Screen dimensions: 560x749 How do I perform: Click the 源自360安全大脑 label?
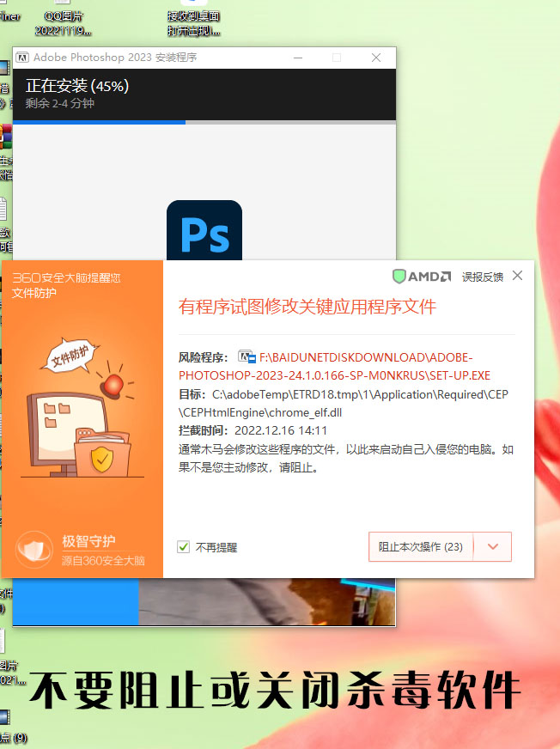(x=103, y=560)
